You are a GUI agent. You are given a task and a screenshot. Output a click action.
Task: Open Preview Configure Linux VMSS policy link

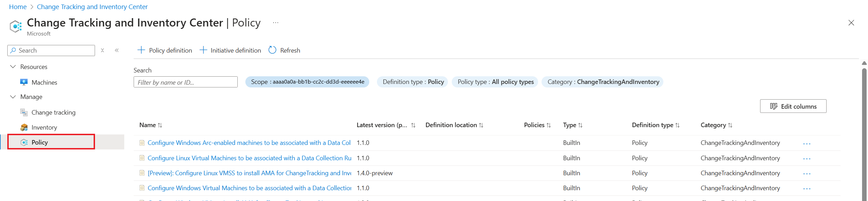click(250, 173)
